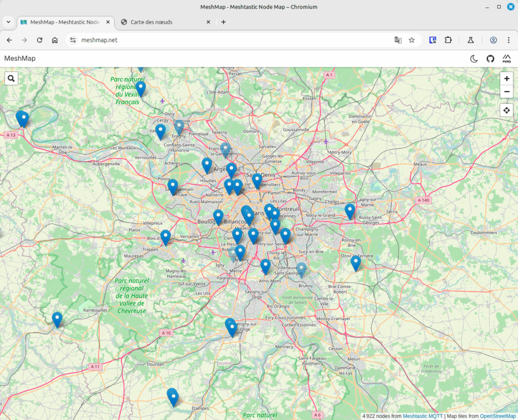Click the Coulommiers town label
Image resolution: width=518 pixels, height=420 pixels.
(x=484, y=232)
